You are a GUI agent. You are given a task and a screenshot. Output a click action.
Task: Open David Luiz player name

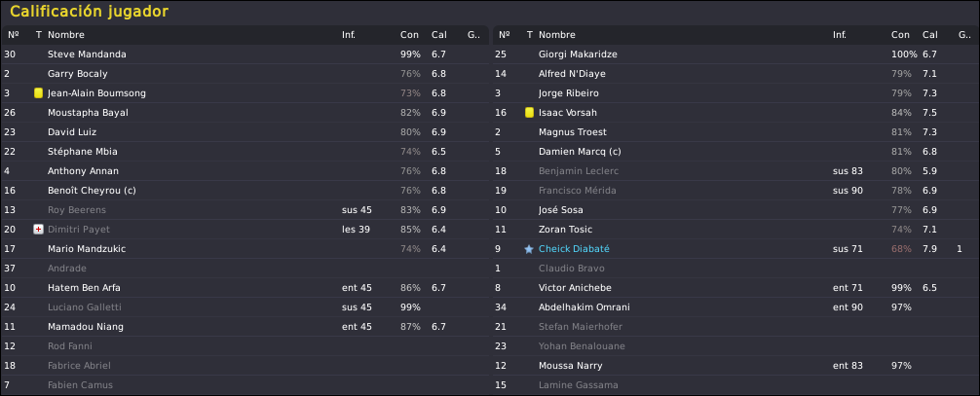tap(72, 131)
